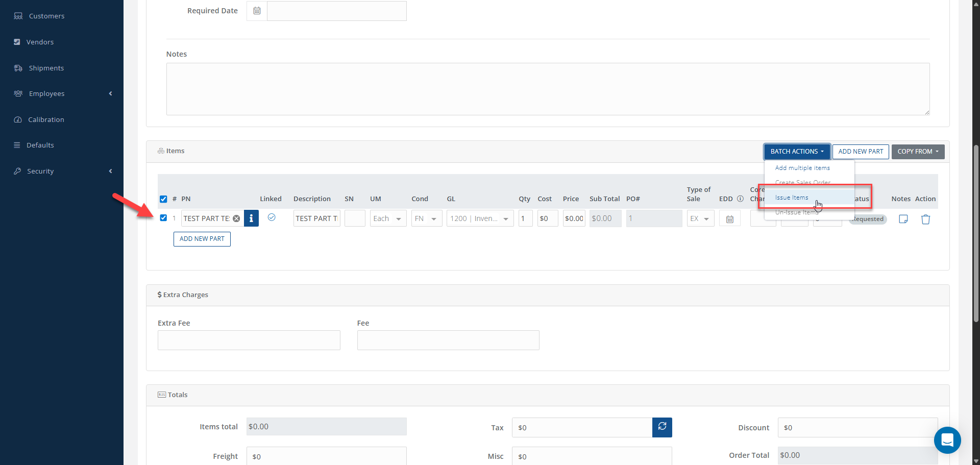Click the Required Date calendar icon
The width and height of the screenshot is (980, 465).
pyautogui.click(x=257, y=11)
